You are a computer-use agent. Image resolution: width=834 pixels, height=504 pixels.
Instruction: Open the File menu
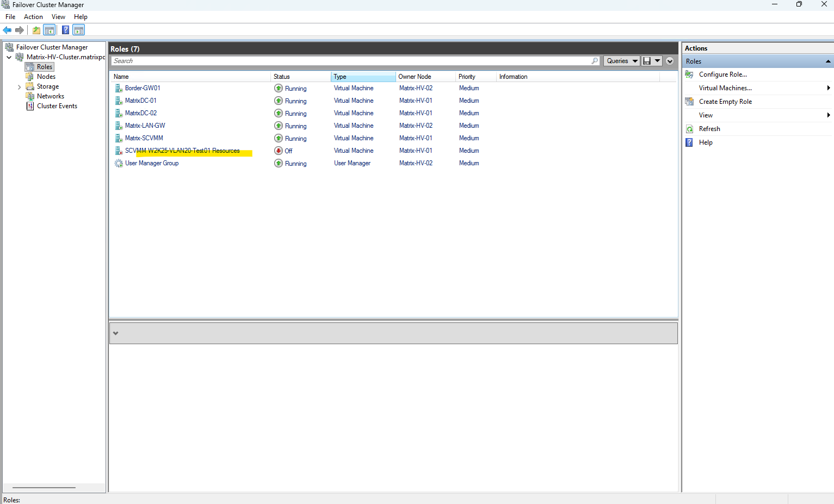point(10,17)
